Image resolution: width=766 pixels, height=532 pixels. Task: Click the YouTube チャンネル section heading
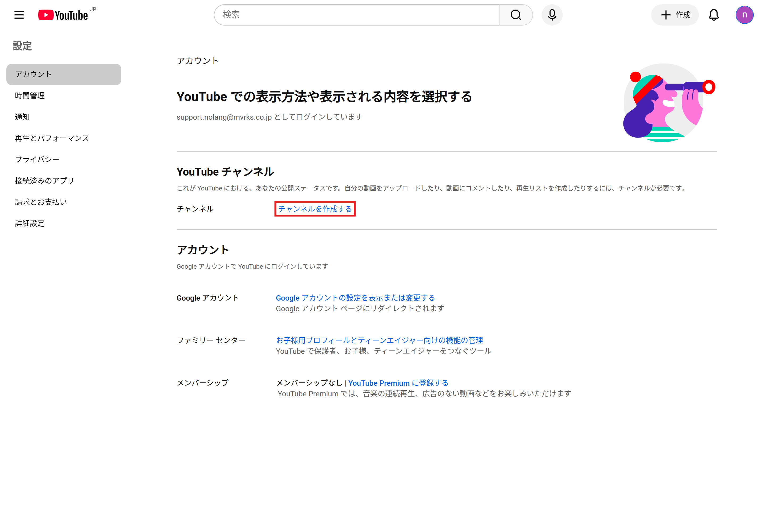(x=225, y=172)
